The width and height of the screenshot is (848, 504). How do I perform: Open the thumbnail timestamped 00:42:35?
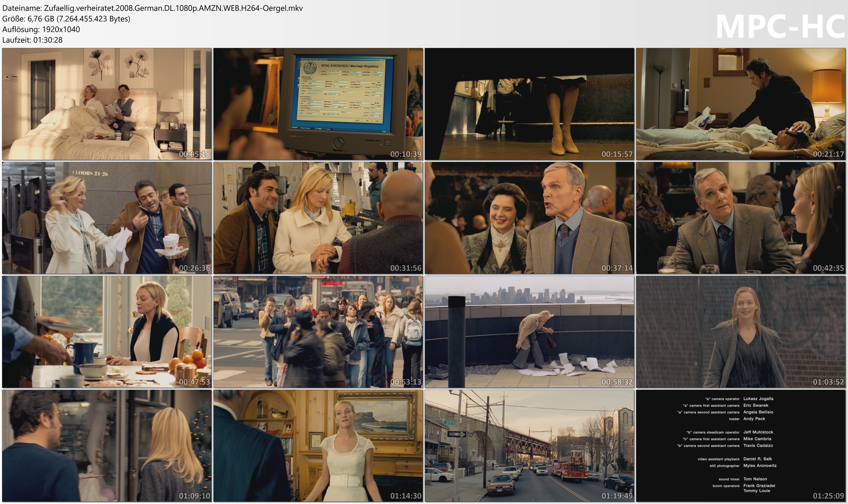tap(741, 218)
